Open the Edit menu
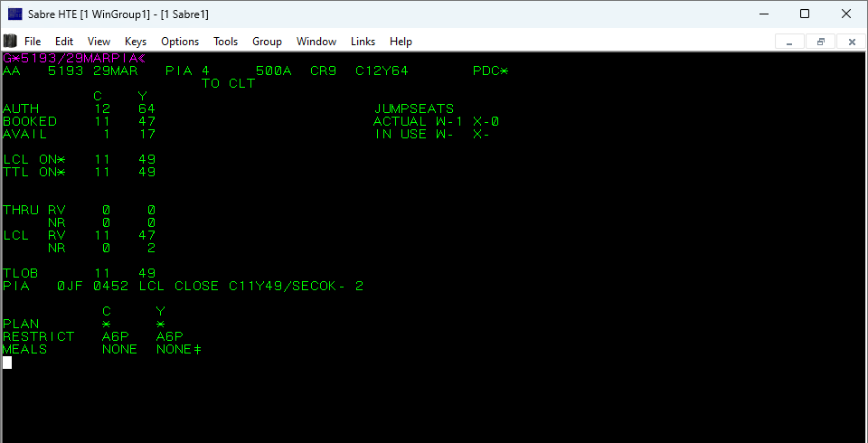This screenshot has width=868, height=443. 64,42
